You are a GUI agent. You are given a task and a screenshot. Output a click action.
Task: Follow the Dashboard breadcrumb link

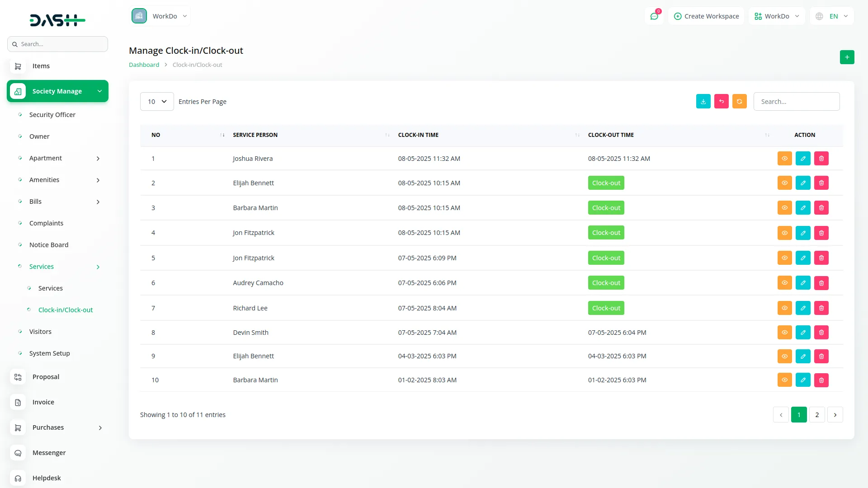tap(144, 65)
